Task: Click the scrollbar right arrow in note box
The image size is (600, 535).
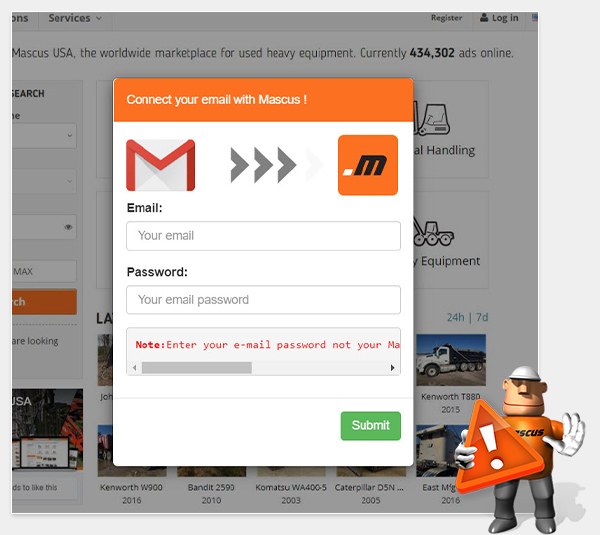Action: point(392,368)
